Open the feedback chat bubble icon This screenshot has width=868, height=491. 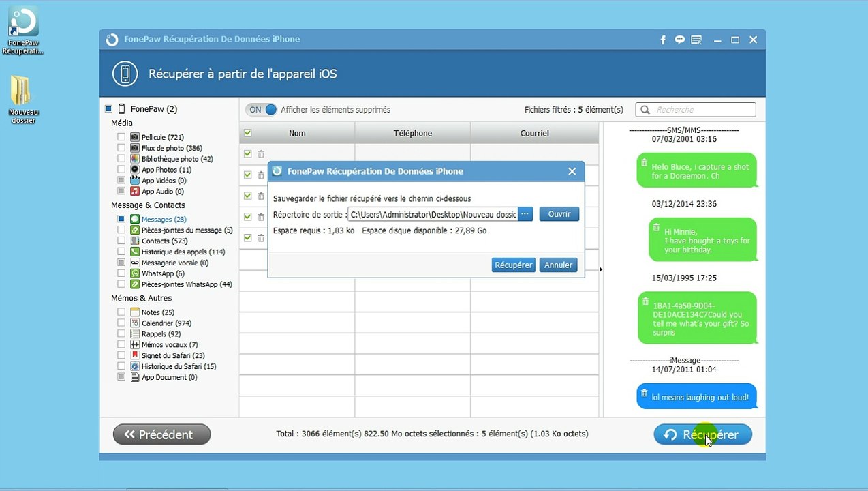coord(679,40)
